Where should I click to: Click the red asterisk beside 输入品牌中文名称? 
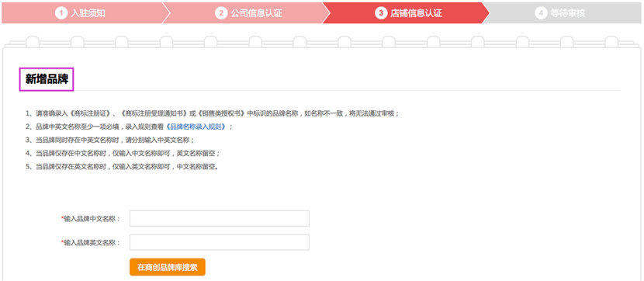pyautogui.click(x=62, y=217)
